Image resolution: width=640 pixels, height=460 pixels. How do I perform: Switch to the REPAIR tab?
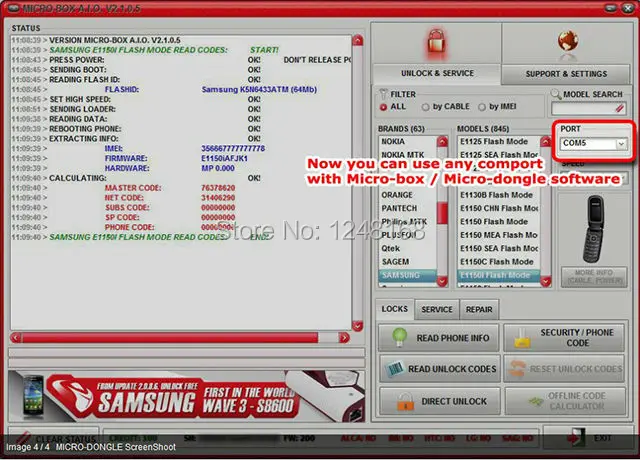[x=479, y=310]
